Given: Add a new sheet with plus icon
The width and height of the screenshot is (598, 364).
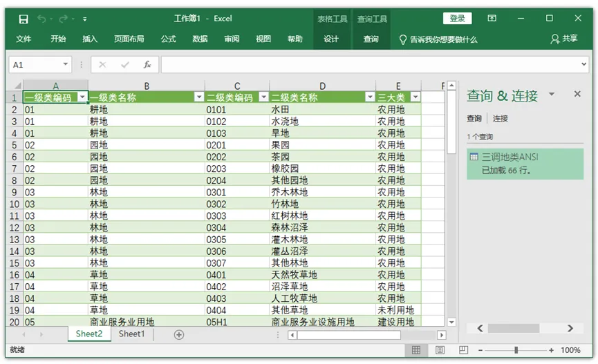Looking at the screenshot, I should 179,335.
